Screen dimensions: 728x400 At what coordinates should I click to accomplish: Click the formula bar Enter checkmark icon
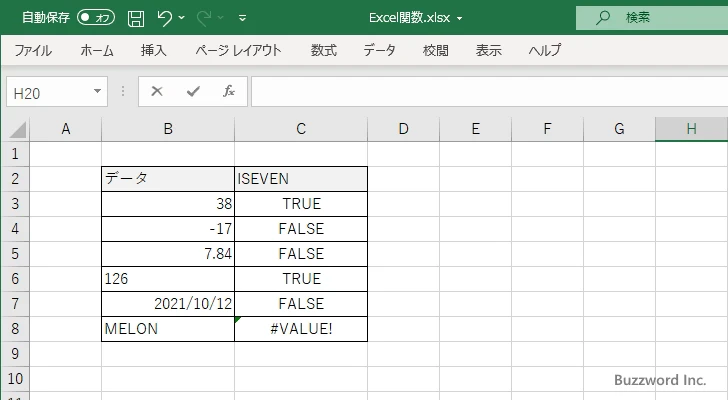click(x=193, y=91)
